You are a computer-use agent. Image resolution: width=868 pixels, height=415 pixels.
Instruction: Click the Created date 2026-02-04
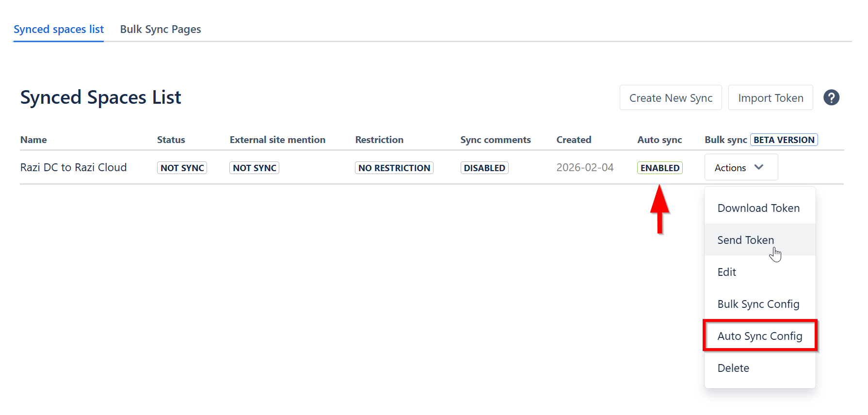click(584, 167)
